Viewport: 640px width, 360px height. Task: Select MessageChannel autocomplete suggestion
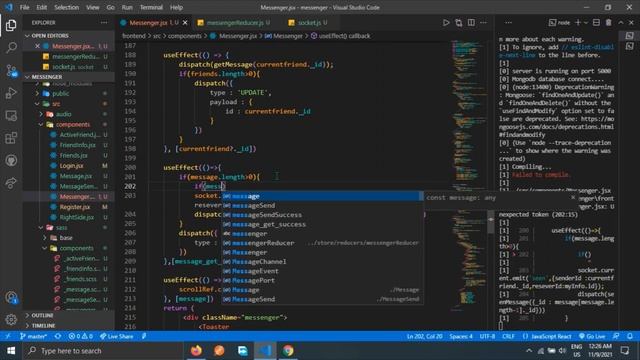322,262
